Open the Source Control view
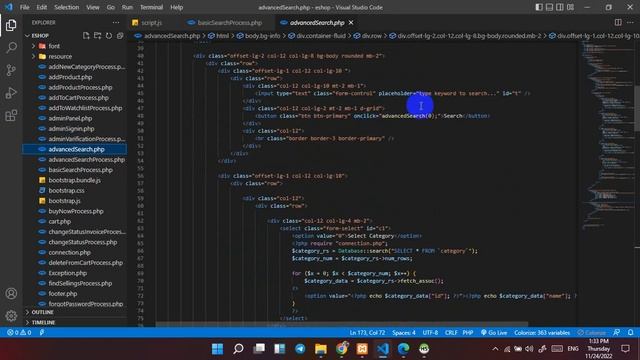The width and height of the screenshot is (640, 360). [11, 70]
